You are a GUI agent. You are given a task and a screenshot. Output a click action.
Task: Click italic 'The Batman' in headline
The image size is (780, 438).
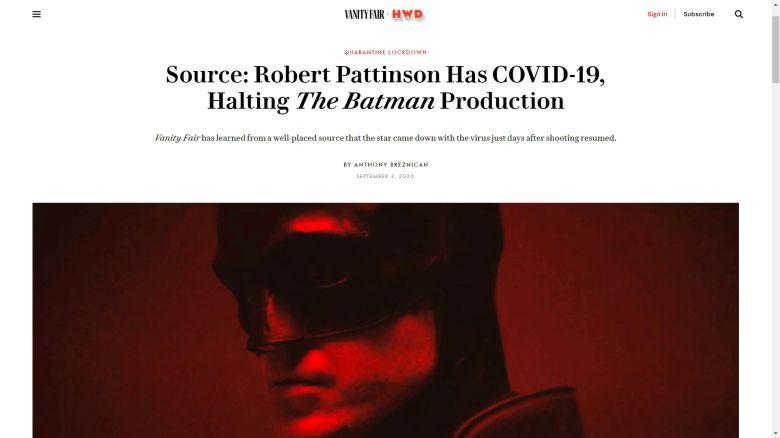point(365,101)
